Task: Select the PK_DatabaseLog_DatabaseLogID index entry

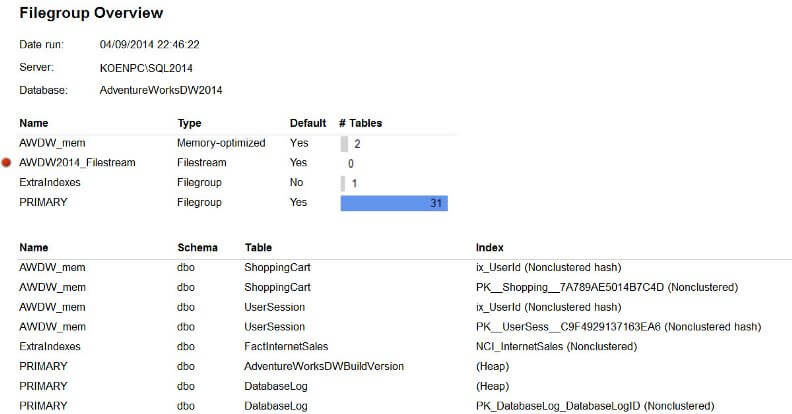Action: 595,406
